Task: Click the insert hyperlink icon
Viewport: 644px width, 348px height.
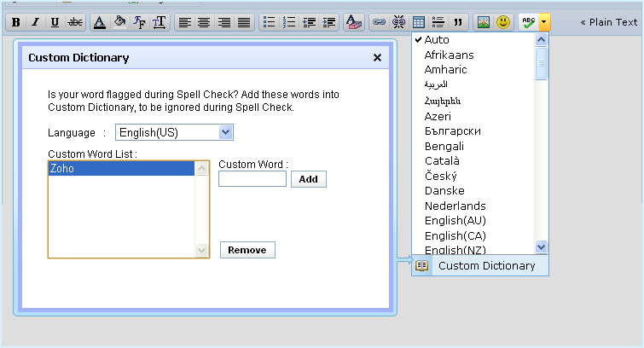Action: [379, 23]
